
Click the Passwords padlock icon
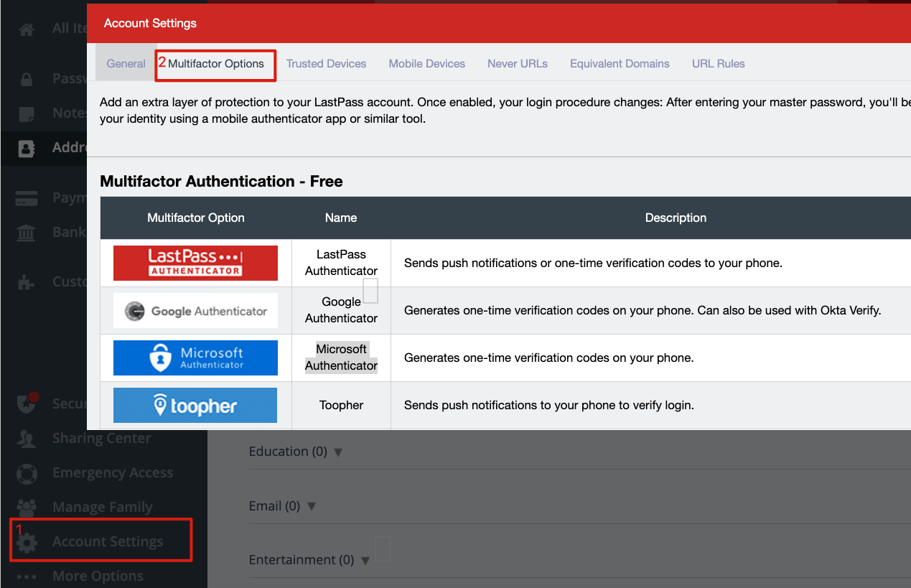coord(27,79)
